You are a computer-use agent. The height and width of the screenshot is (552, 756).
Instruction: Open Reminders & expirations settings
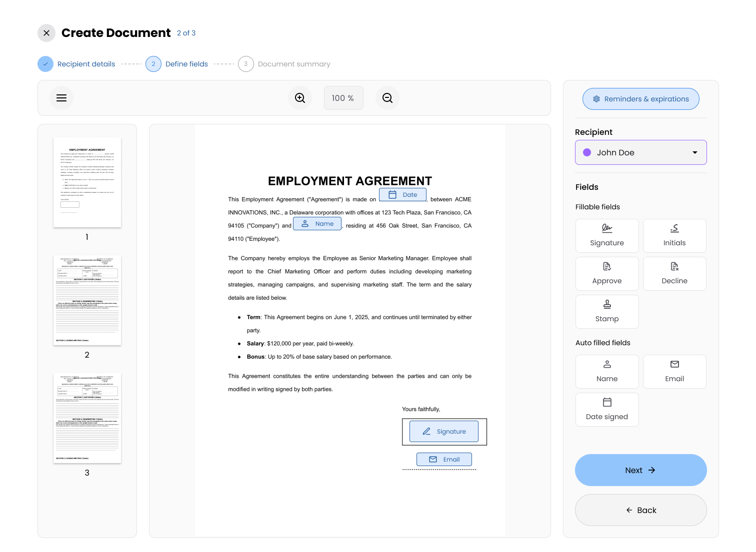640,99
